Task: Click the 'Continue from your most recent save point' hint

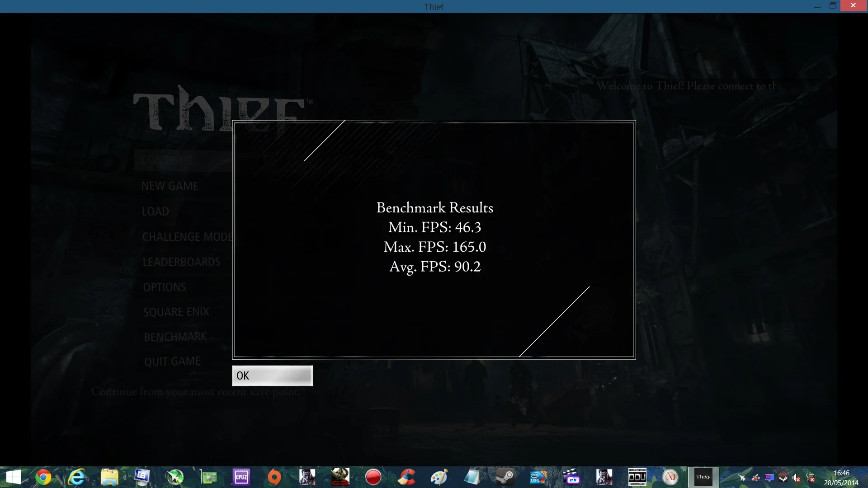Action: tap(196, 392)
